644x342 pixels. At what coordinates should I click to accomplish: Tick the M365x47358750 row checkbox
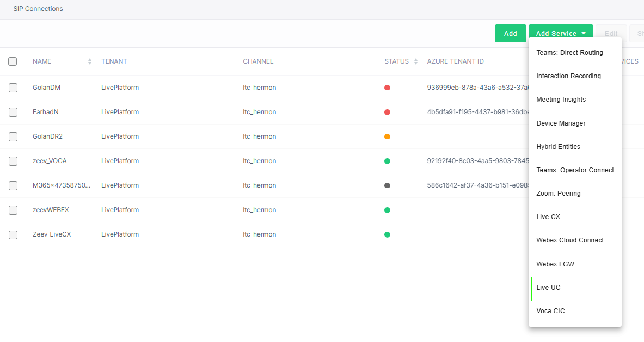point(13,186)
